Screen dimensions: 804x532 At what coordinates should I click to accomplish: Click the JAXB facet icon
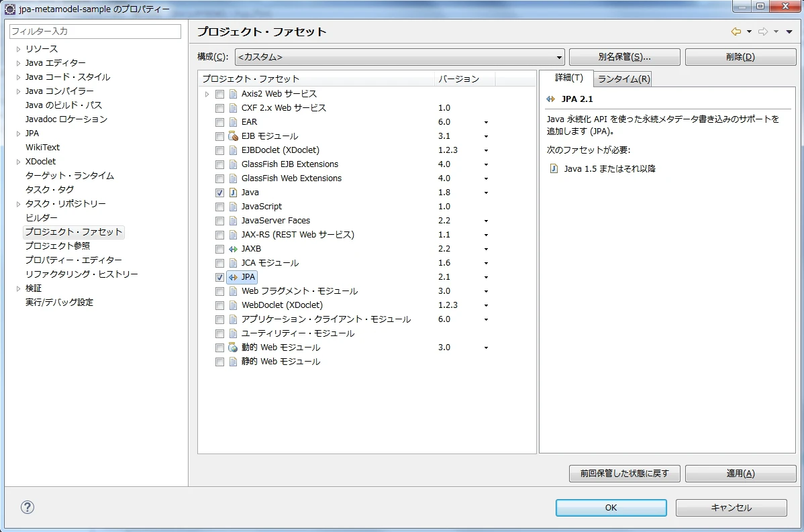234,249
